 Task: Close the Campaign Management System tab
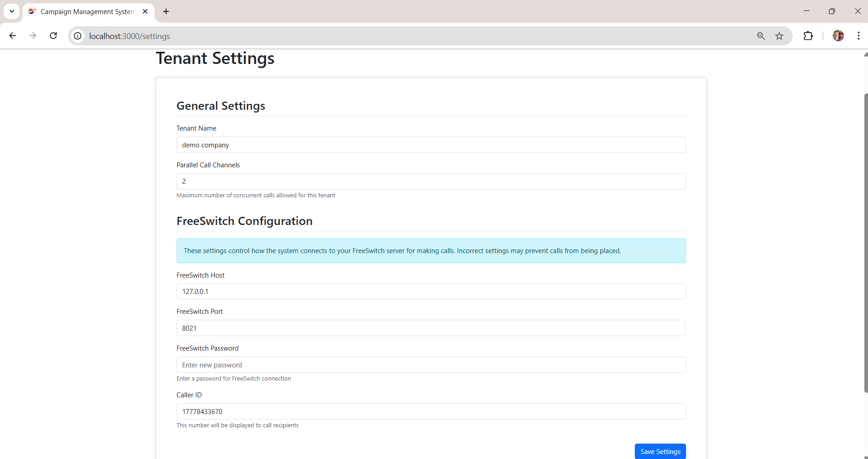coord(145,11)
